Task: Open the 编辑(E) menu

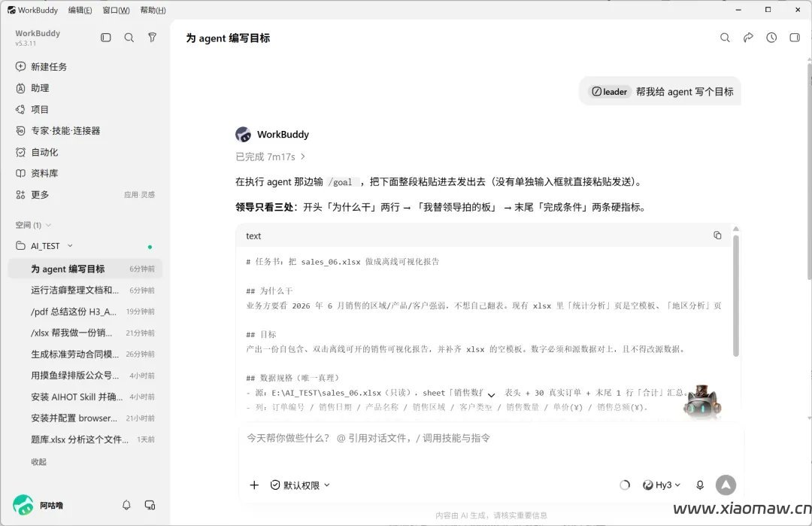Action: coord(80,10)
